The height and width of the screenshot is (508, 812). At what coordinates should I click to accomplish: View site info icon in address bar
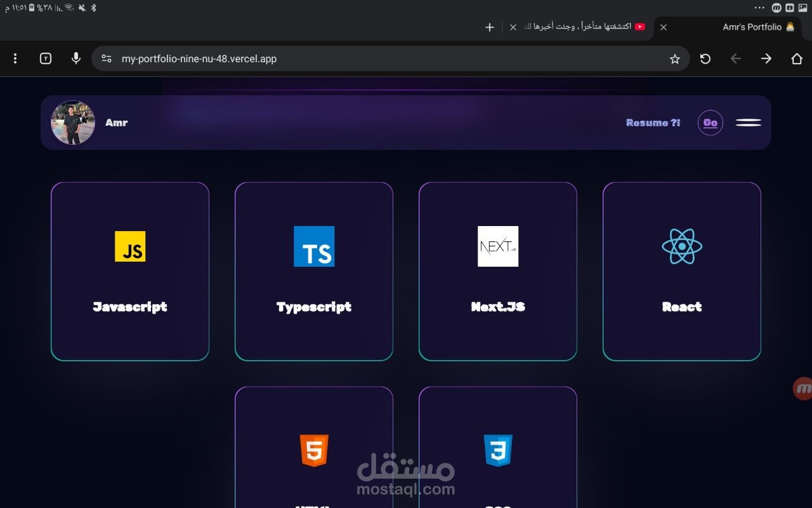107,58
